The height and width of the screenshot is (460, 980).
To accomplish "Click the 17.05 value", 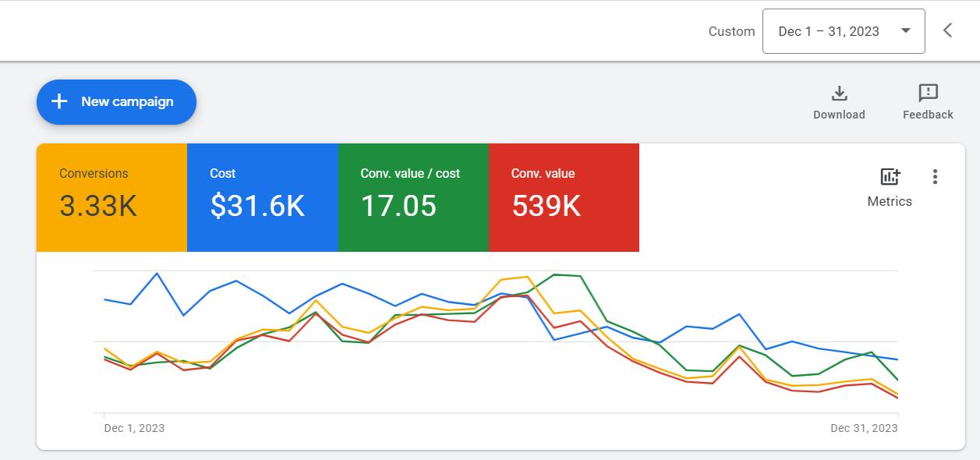I will tap(398, 206).
